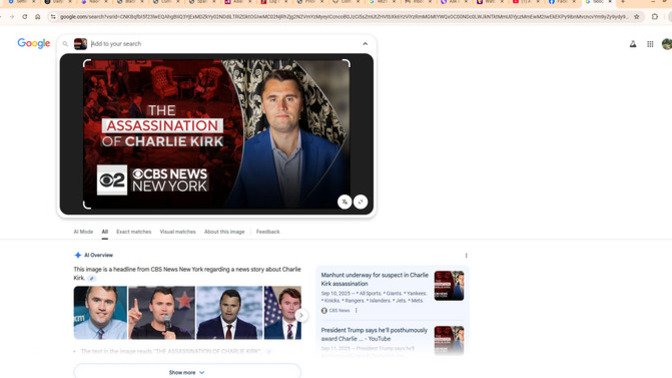Screen dimensions: 672x378
Task: Open the AI Overview three-dot menu
Action: [x=466, y=255]
